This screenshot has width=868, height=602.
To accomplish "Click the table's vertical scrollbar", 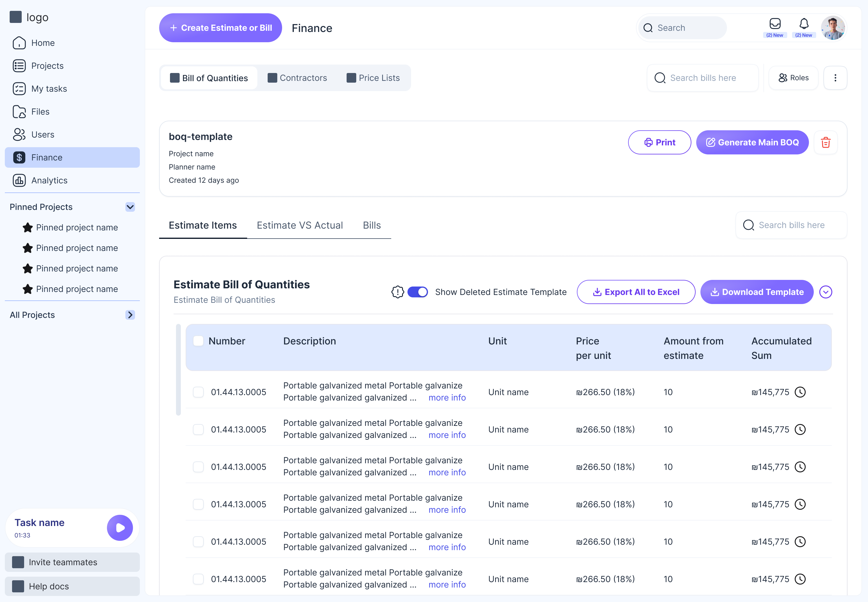I will click(x=179, y=370).
